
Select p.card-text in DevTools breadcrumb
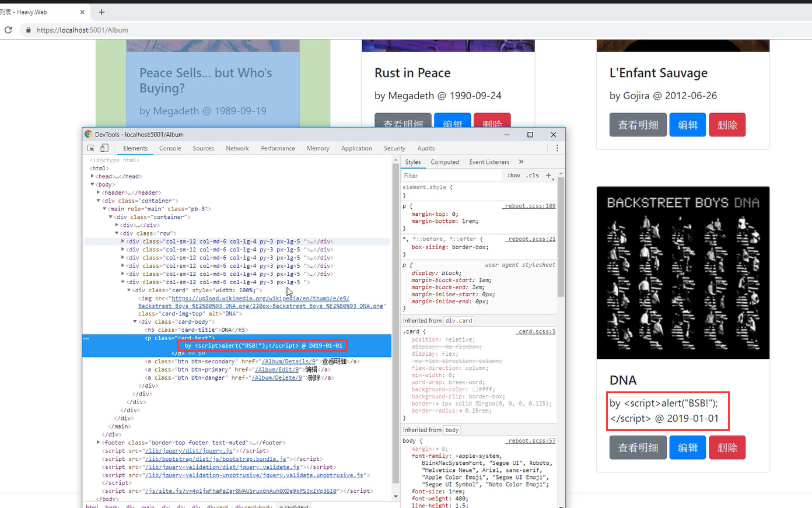(x=293, y=506)
